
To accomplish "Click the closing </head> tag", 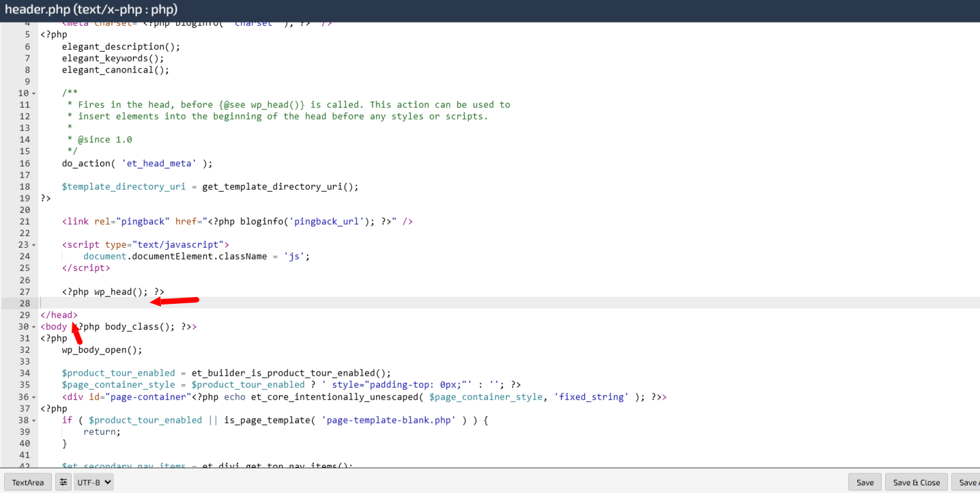I will 59,315.
